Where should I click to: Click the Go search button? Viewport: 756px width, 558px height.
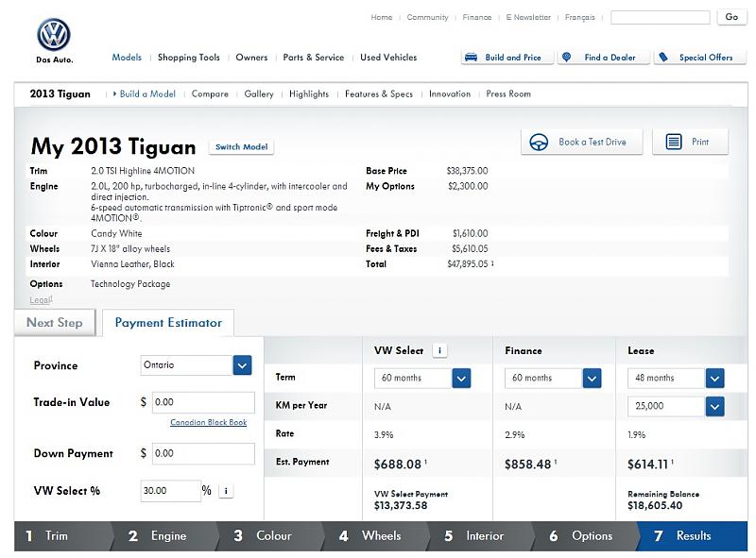click(x=731, y=17)
